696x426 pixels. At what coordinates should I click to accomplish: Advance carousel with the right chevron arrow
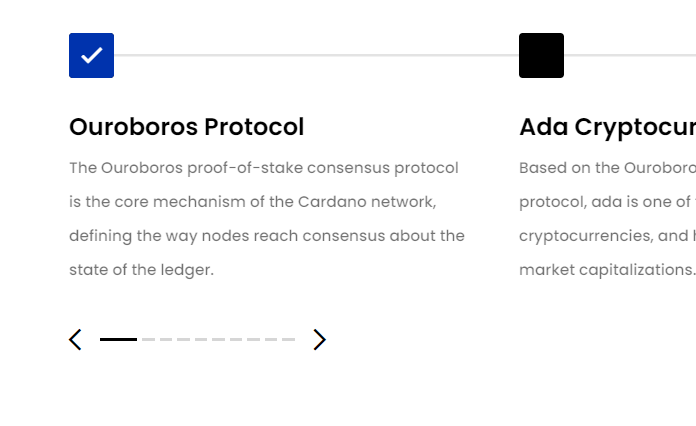[x=320, y=339]
